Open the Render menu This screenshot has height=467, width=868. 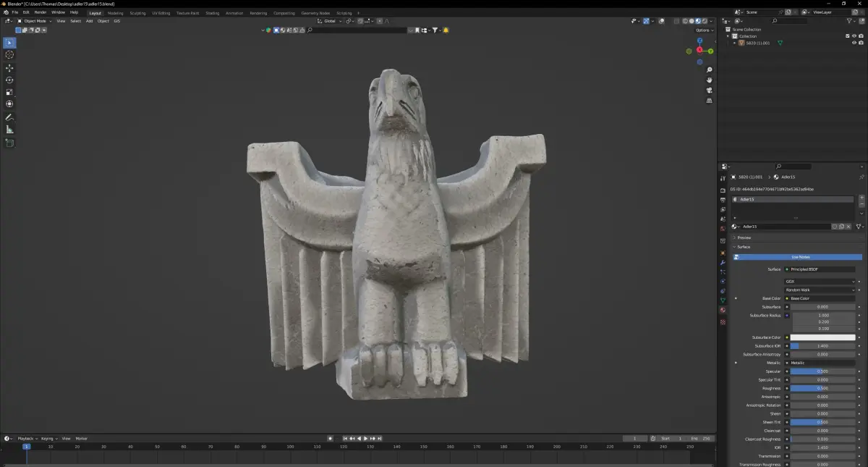pos(41,12)
